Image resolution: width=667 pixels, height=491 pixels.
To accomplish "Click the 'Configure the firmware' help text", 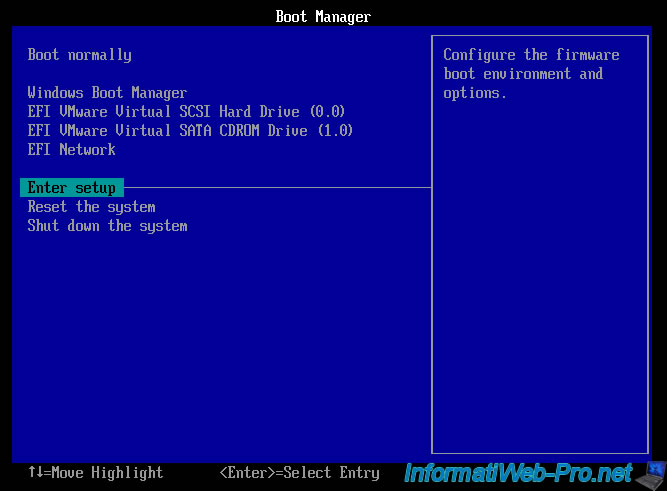I will click(531, 74).
